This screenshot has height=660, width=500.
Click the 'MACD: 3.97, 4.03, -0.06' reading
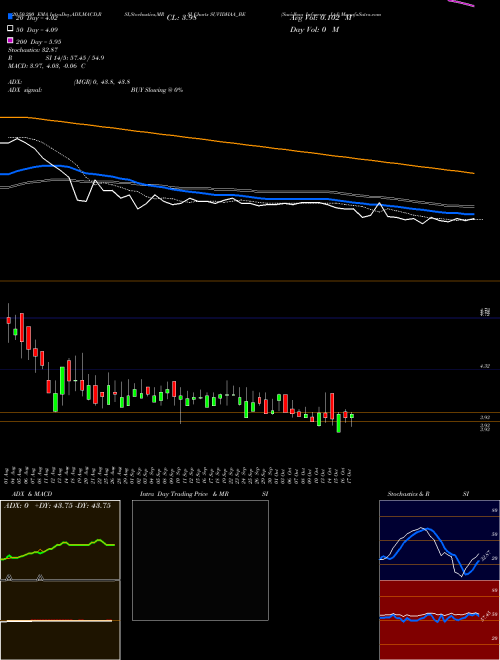coord(47,66)
